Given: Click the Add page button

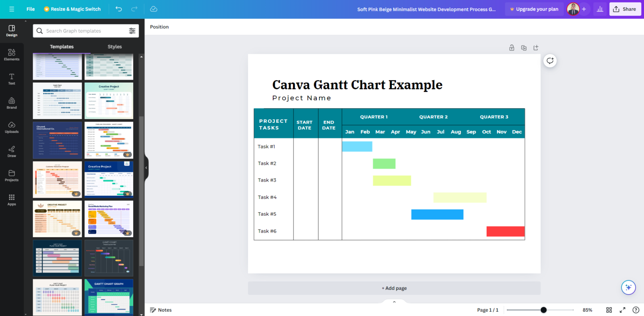Looking at the screenshot, I should pos(394,288).
